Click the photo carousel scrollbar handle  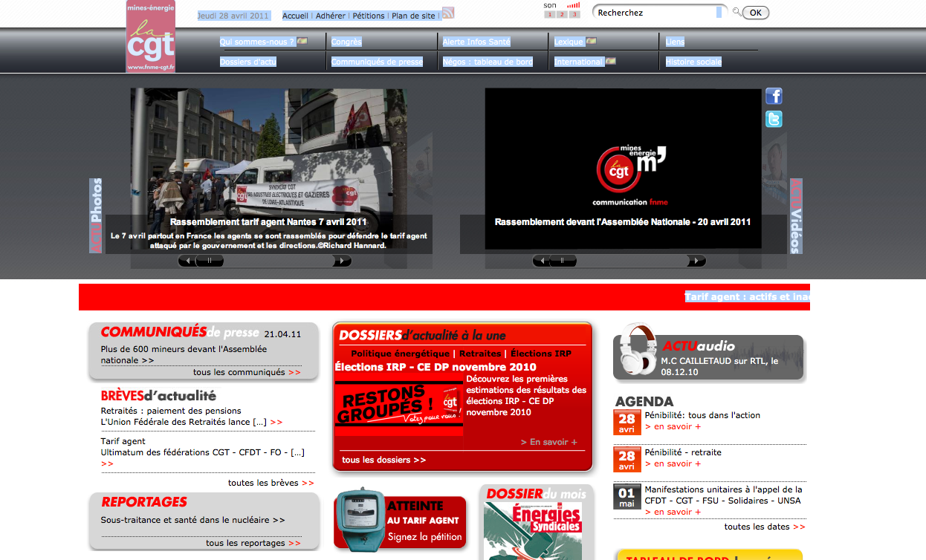[210, 261]
